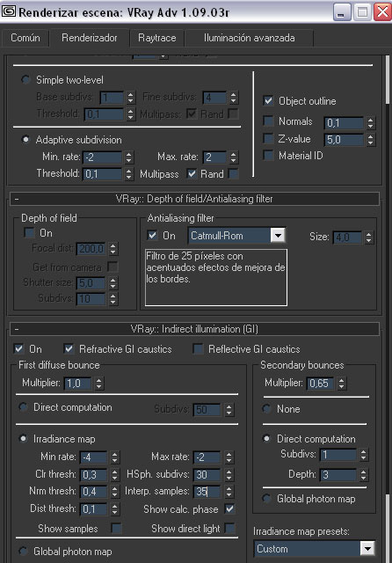
Task: Click secondary bounces Multiplier field
Action: 320,384
